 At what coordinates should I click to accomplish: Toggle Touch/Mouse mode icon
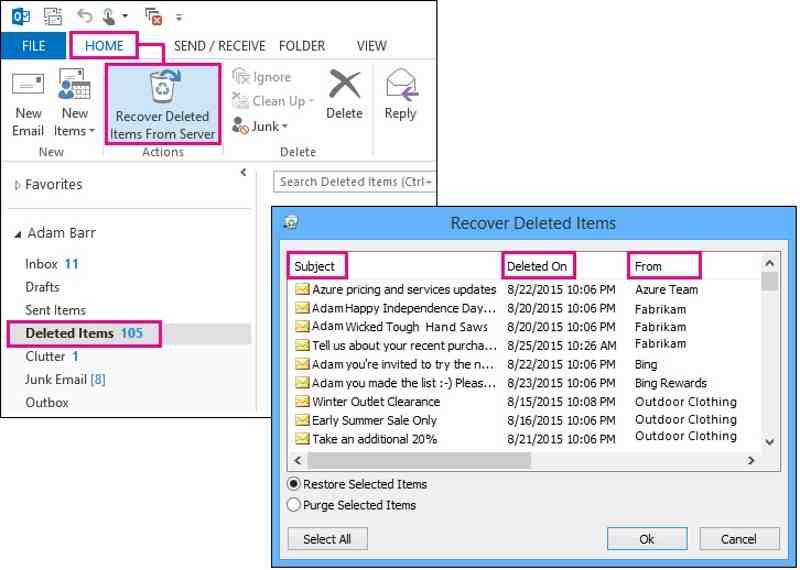click(108, 16)
